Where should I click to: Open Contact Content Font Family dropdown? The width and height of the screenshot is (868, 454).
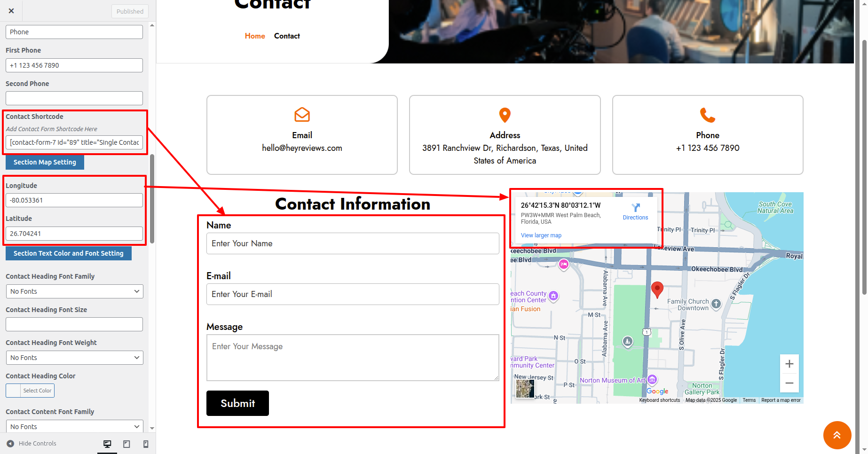74,426
